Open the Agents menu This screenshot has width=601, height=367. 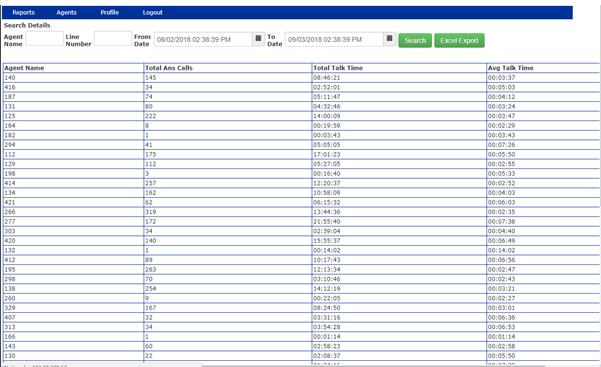(66, 12)
